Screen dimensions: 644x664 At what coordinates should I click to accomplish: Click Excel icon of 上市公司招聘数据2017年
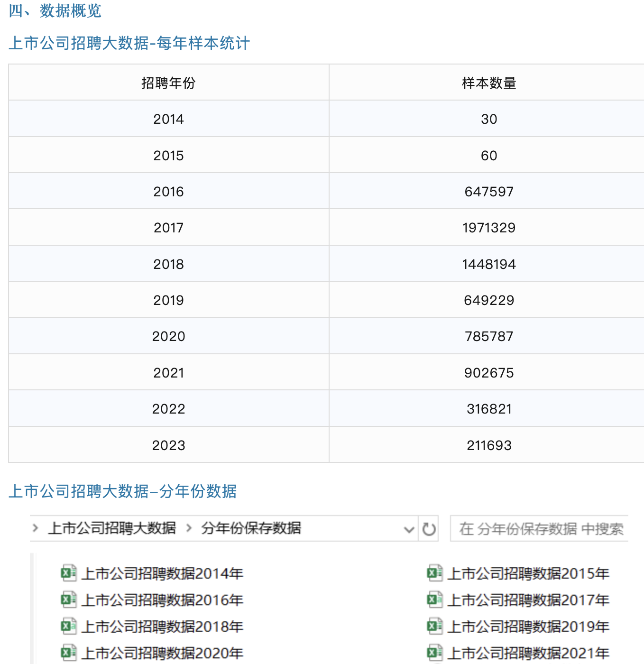pyautogui.click(x=435, y=599)
